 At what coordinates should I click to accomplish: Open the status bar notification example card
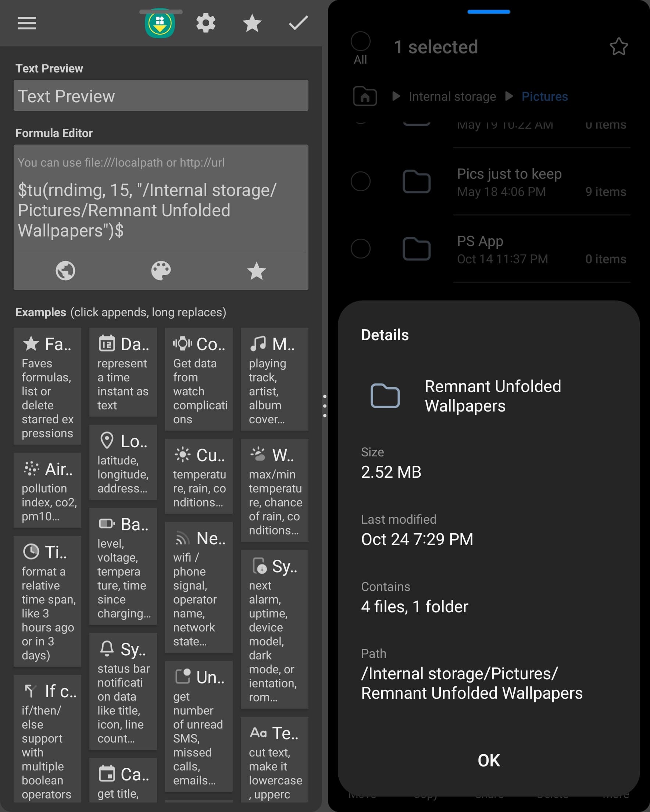pos(123,691)
